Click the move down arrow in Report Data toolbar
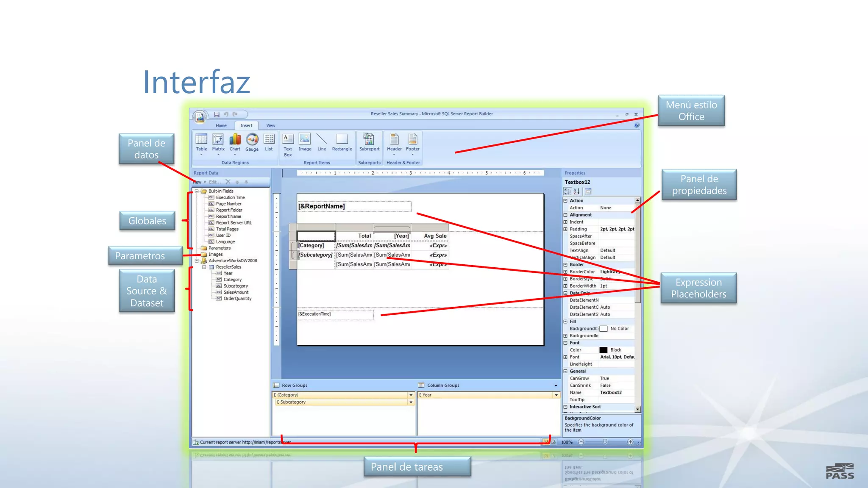 [246, 182]
